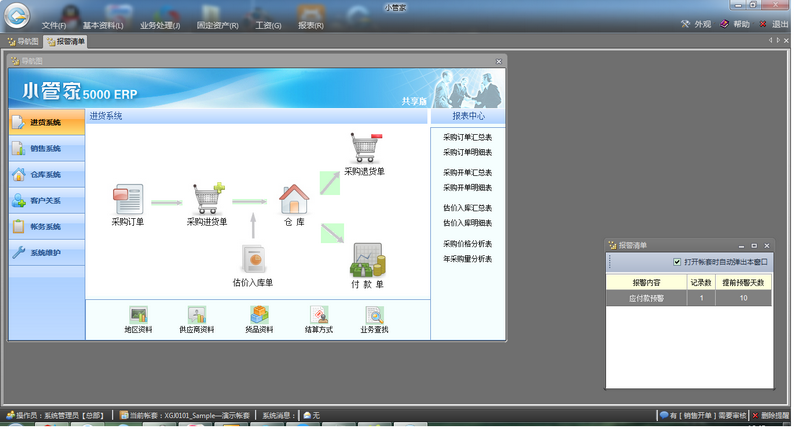Open the 业务处理 menu
Viewport: 800px width, 431px height.
click(x=160, y=25)
